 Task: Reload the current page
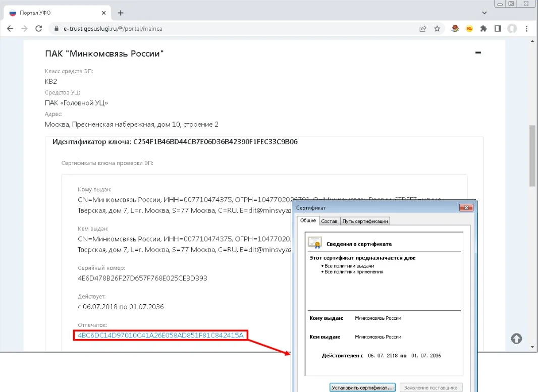pyautogui.click(x=39, y=28)
